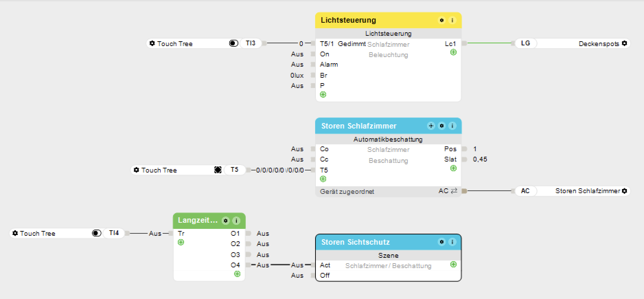Expand inputs under T5 in Storen Schlafzimmer
644x299 pixels.
click(x=323, y=179)
